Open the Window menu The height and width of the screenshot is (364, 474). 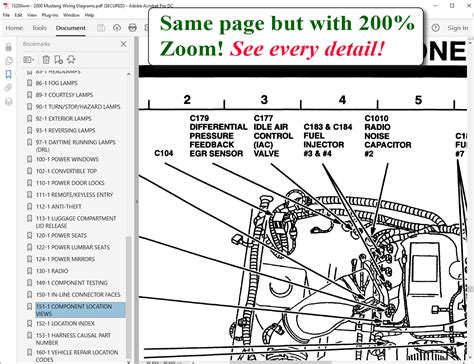pyautogui.click(x=71, y=15)
